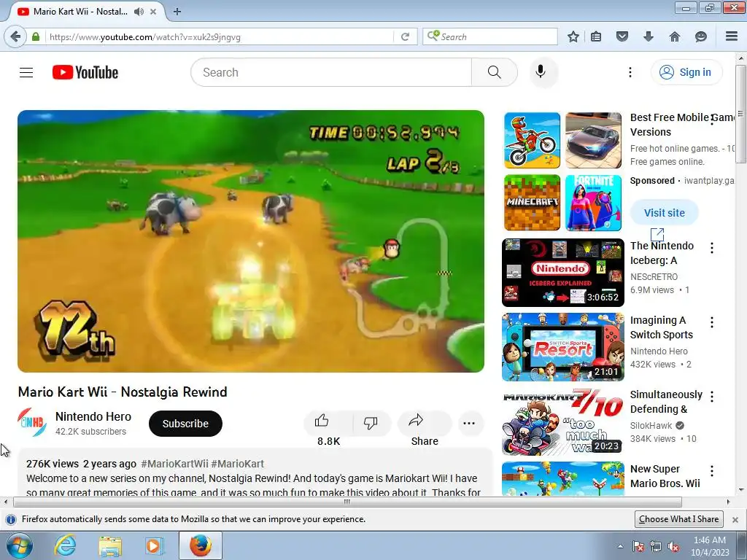The height and width of the screenshot is (560, 747).
Task: Open options for The Nintendo Iceberg video
Action: point(712,248)
